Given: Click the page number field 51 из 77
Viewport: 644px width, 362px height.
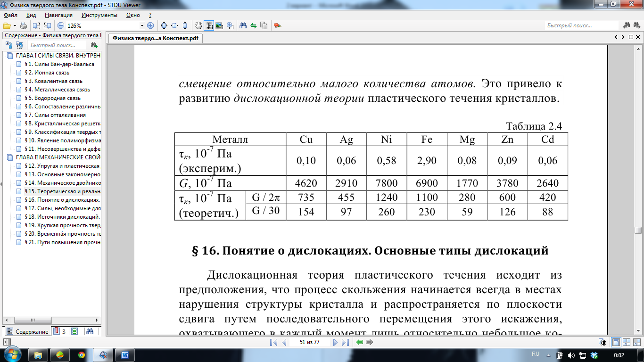Looking at the screenshot, I should tap(310, 342).
